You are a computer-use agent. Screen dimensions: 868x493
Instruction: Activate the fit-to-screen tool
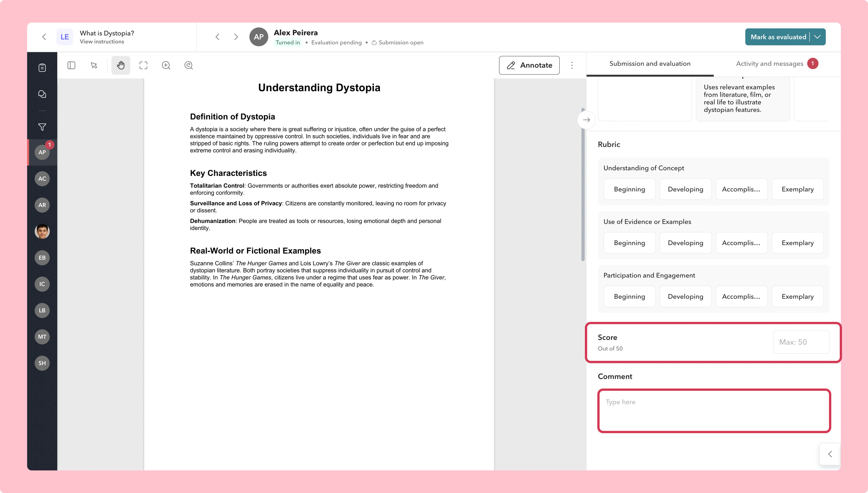(143, 65)
